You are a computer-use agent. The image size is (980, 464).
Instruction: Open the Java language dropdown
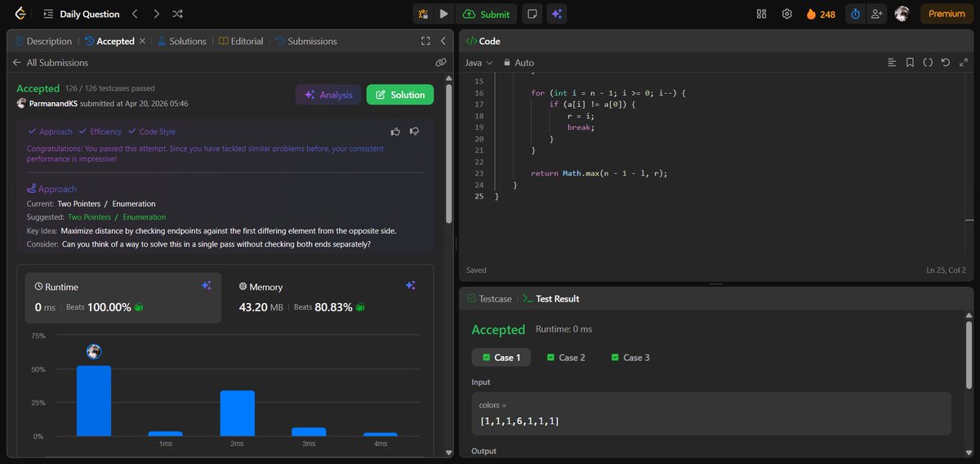pos(479,62)
